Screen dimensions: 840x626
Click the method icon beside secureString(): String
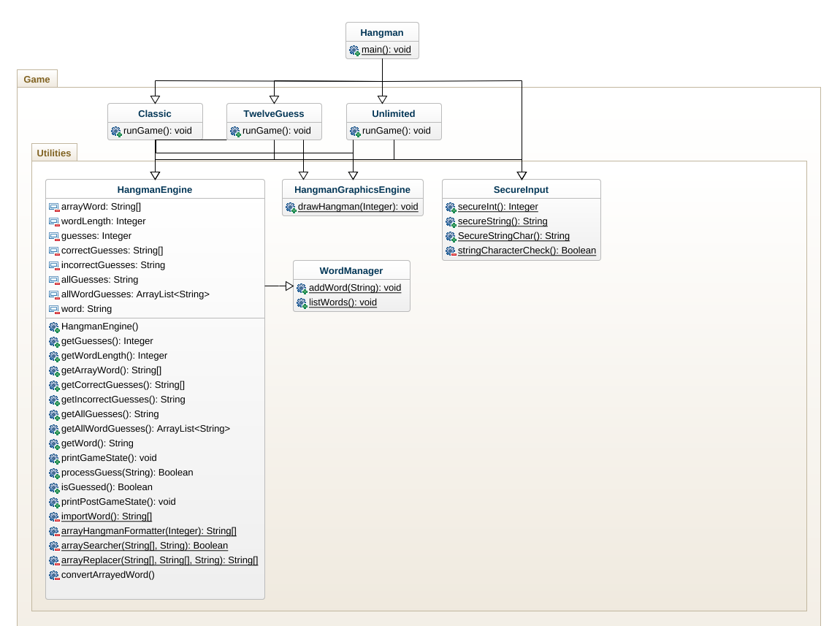[451, 222]
